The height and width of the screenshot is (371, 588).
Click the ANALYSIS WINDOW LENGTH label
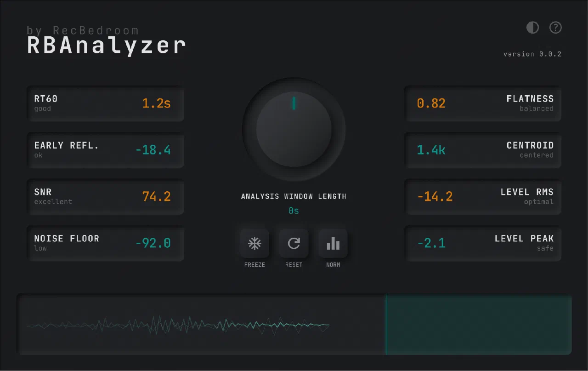point(294,196)
